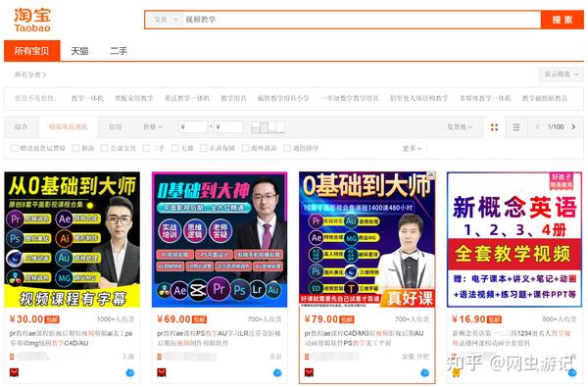Expand the 显示筛选 dropdown
Image resolution: width=588 pixels, height=387 pixels.
(561, 74)
